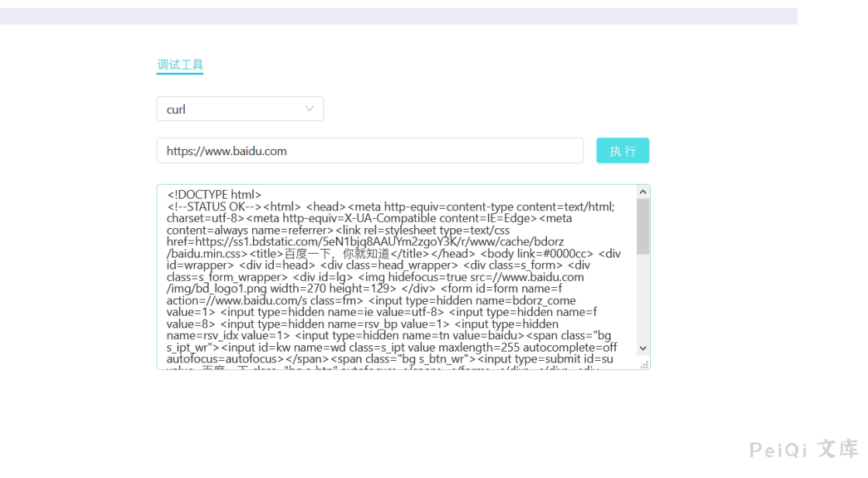Click the chevron arrow in curl selector
Image resolution: width=868 pixels, height=478 pixels.
310,109
